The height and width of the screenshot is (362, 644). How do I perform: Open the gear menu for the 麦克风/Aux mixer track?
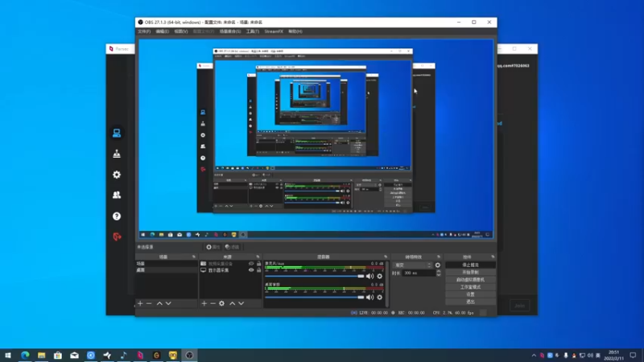click(x=379, y=276)
